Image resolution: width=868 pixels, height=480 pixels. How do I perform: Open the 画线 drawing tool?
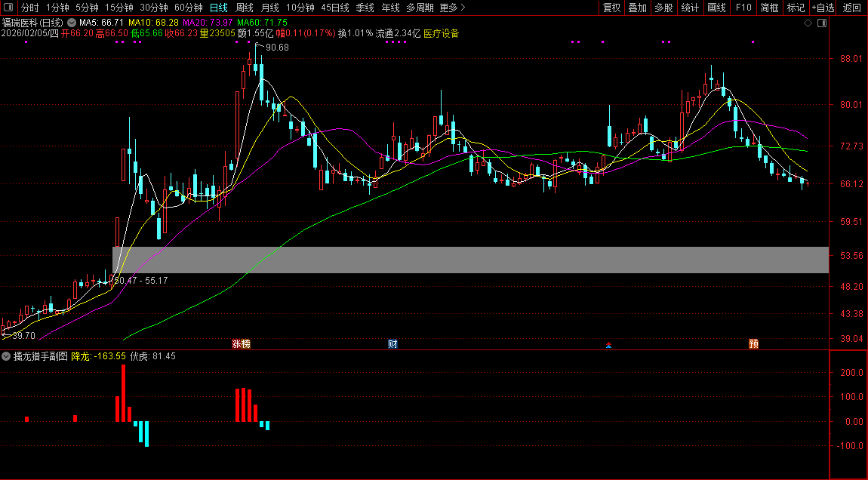[716, 8]
